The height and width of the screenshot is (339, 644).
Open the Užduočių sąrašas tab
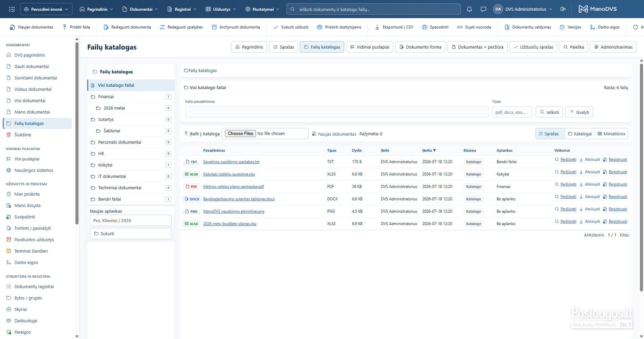point(533,47)
